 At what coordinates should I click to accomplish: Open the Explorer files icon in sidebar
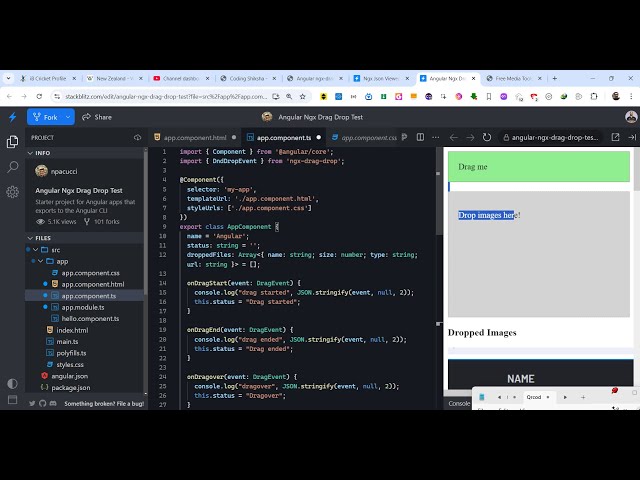[12, 142]
